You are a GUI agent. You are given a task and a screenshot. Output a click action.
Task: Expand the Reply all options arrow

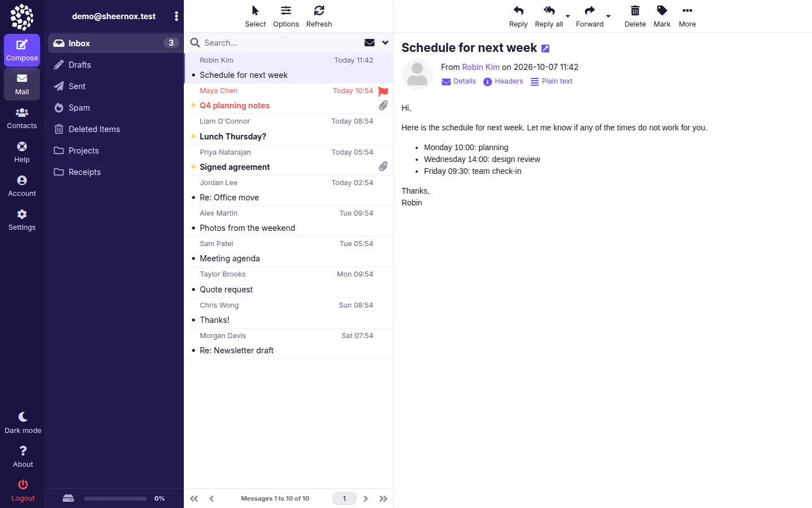point(568,16)
